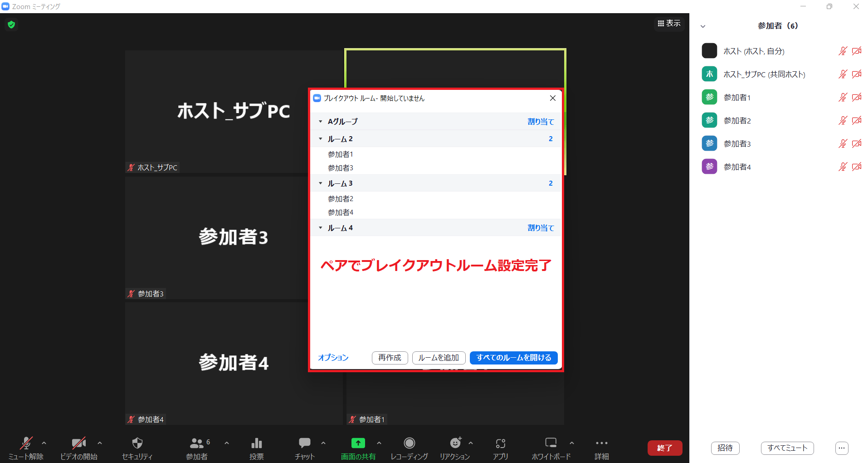This screenshot has width=868, height=463.
Task: Collapse the Aグループ room triangle
Action: pyautogui.click(x=321, y=122)
